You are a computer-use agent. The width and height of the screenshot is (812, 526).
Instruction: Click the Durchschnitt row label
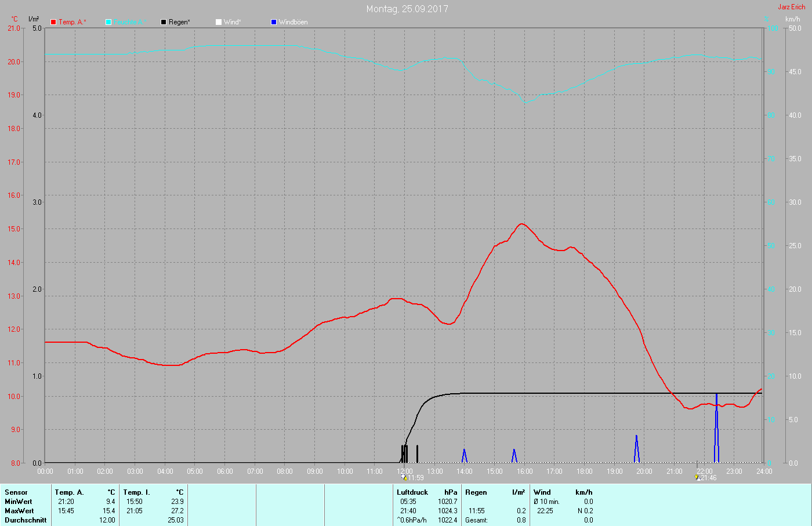[26, 520]
